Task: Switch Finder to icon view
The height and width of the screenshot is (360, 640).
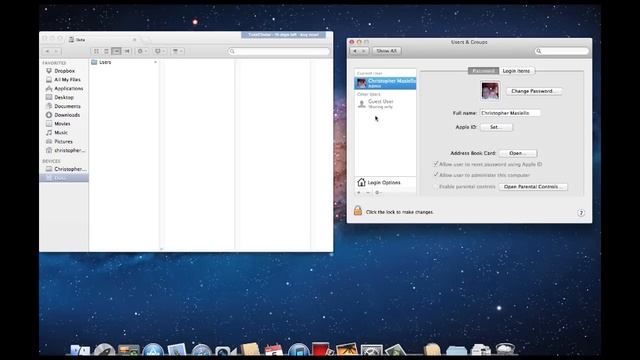Action: tap(96, 51)
